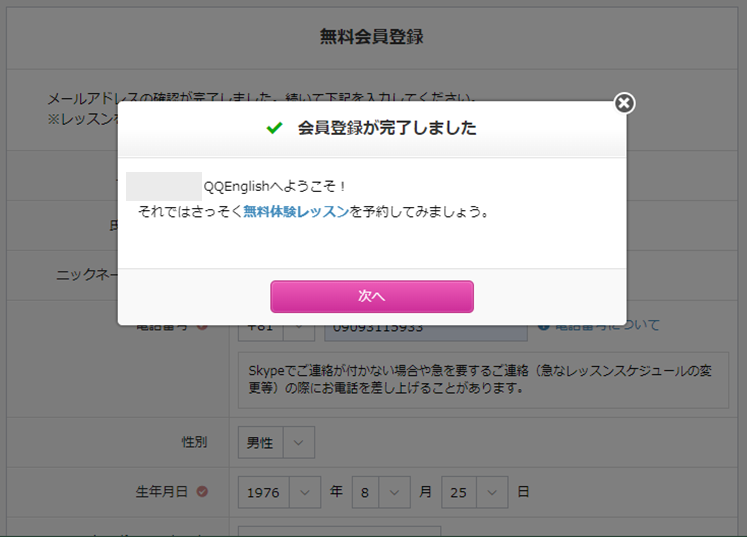Click the pink 次へ button
The image size is (747, 537).
tap(372, 296)
